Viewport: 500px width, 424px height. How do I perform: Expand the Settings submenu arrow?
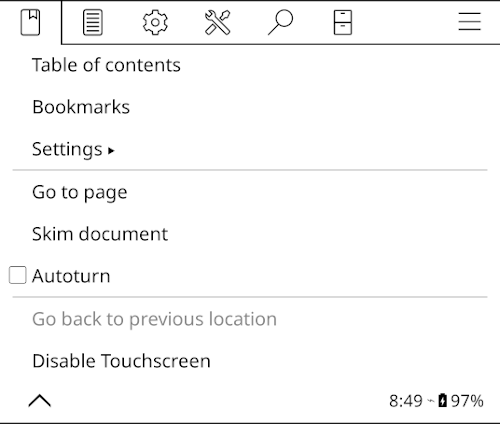pos(111,151)
